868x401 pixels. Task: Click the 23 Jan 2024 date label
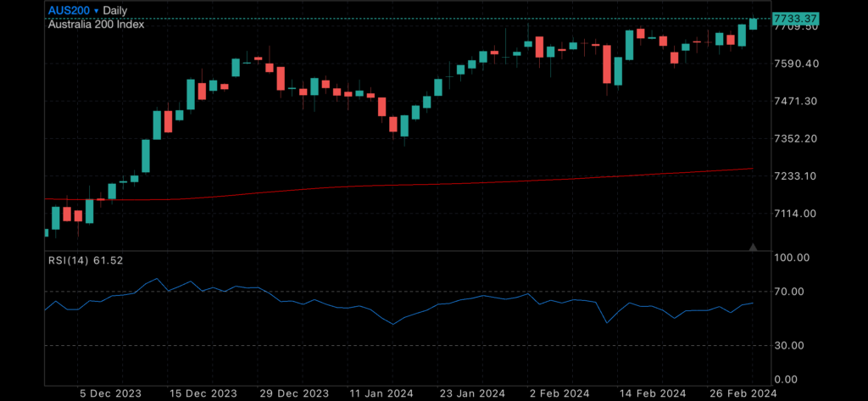[x=471, y=394]
